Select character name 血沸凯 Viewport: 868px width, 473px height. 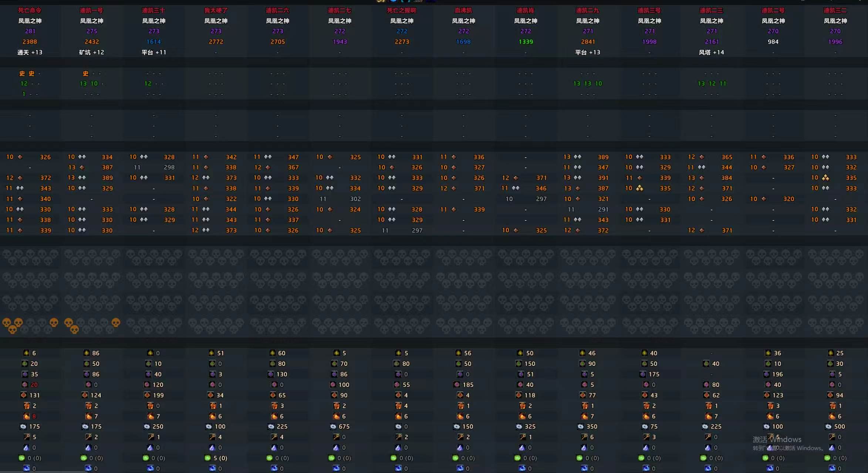point(463,10)
